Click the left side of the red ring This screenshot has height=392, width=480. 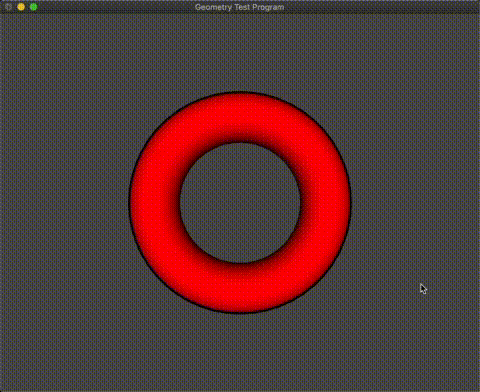coord(155,203)
